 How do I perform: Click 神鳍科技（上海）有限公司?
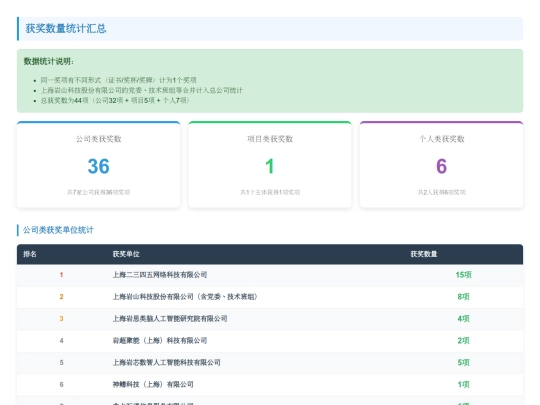pyautogui.click(x=153, y=384)
